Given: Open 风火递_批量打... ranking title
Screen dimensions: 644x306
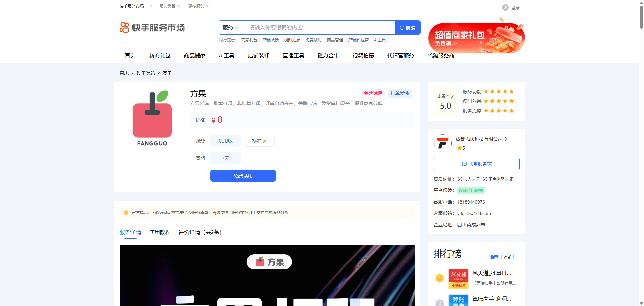Looking at the screenshot, I should click(x=492, y=273).
